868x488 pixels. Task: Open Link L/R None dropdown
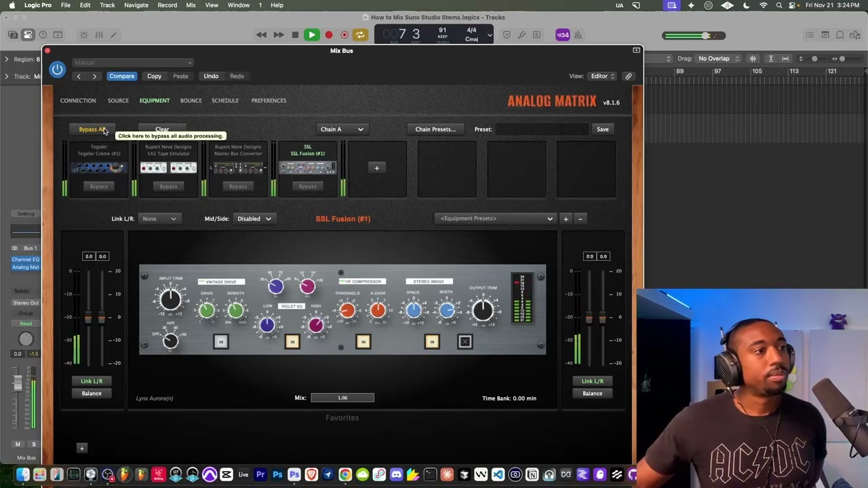(x=159, y=218)
